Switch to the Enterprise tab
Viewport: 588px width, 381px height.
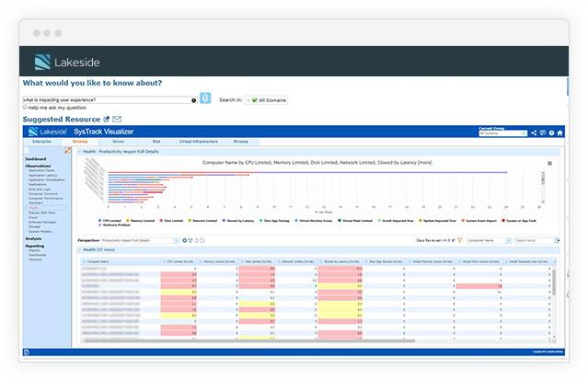[x=41, y=142]
